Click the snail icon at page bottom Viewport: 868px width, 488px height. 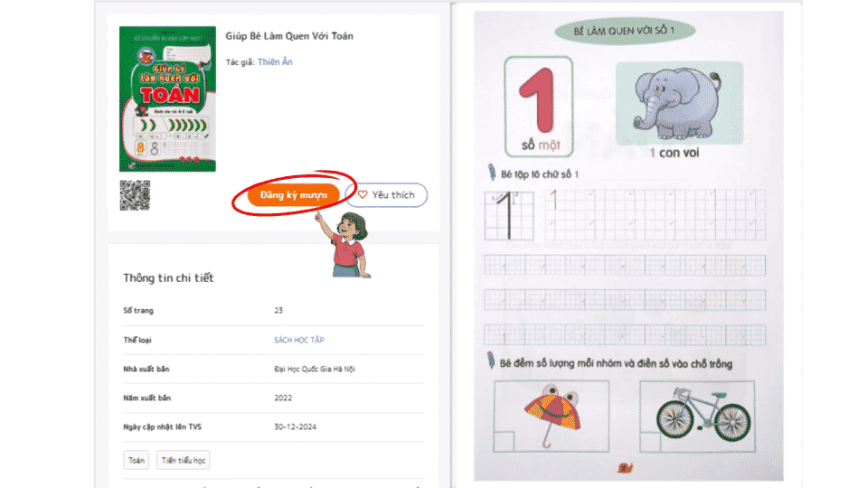point(625,468)
